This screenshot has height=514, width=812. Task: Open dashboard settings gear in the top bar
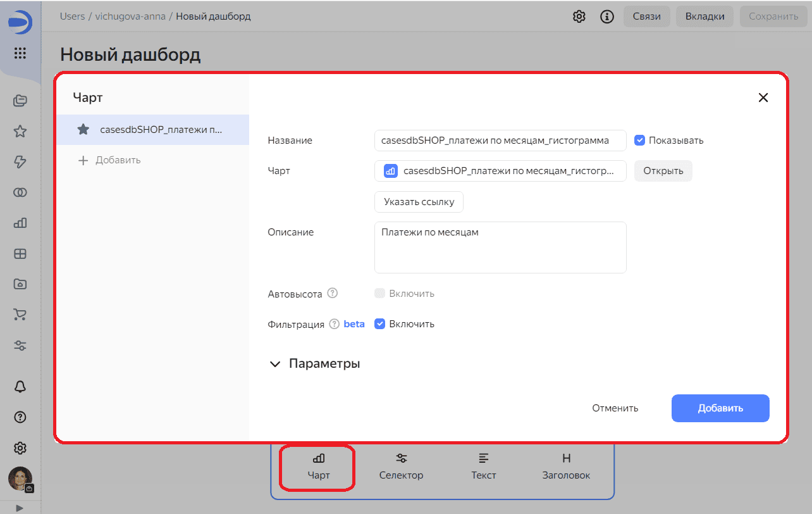(x=579, y=16)
